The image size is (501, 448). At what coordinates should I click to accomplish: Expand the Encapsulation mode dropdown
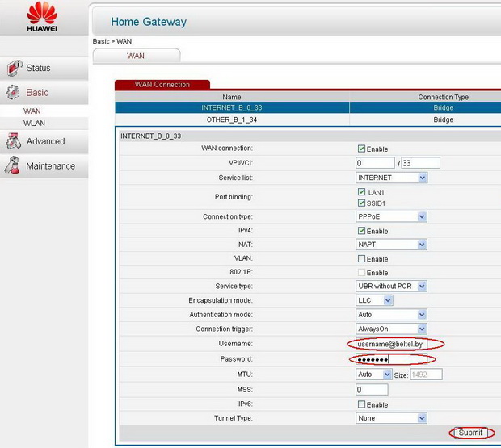[374, 300]
